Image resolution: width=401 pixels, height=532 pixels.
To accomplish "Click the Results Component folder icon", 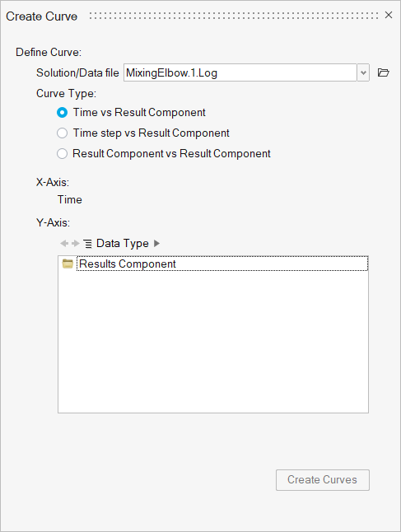I will [x=68, y=264].
